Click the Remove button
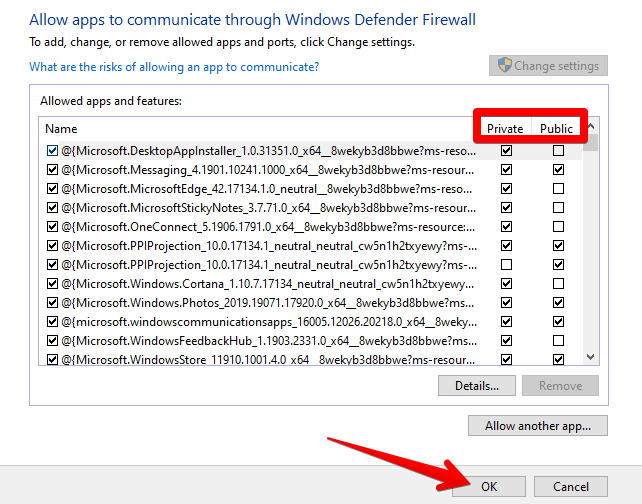The width and height of the screenshot is (642, 504). 560,385
